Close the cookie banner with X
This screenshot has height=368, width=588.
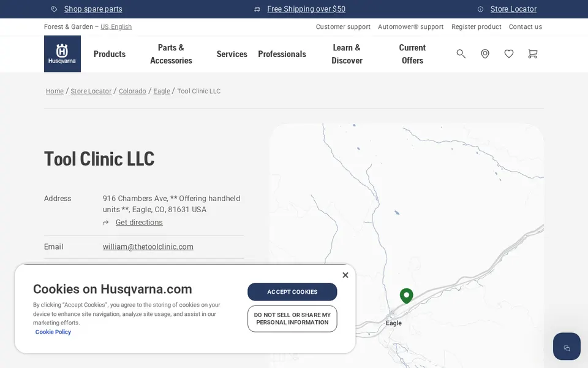[345, 275]
